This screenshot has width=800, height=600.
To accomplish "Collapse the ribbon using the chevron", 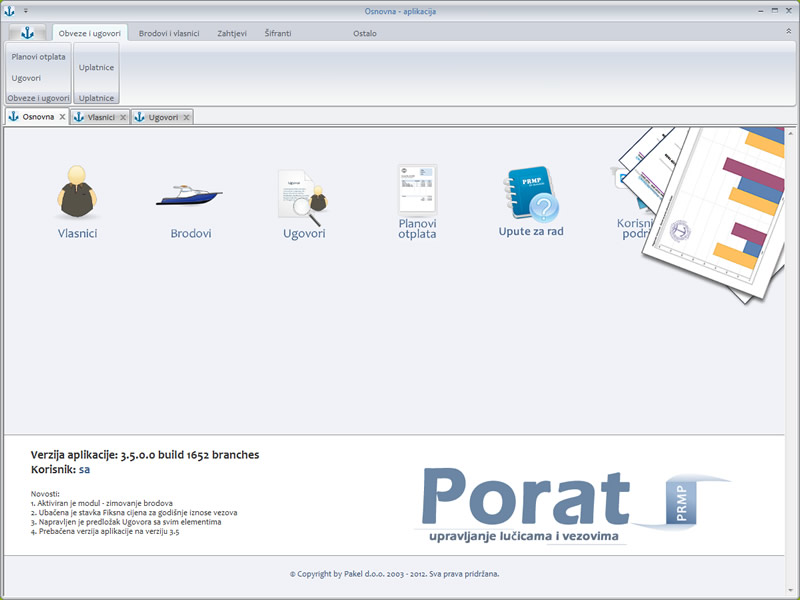I will pyautogui.click(x=788, y=33).
